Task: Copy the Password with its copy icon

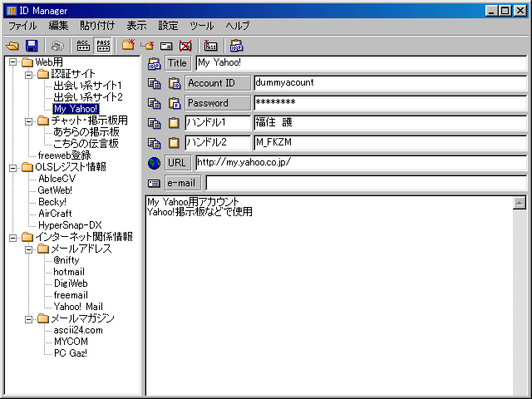Action: (x=155, y=103)
